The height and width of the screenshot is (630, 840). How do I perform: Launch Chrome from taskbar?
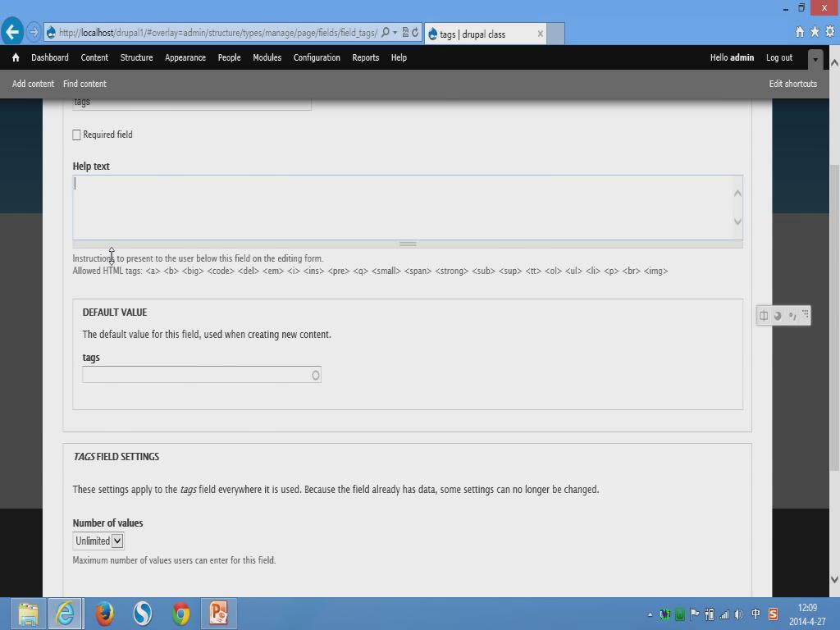(x=181, y=614)
